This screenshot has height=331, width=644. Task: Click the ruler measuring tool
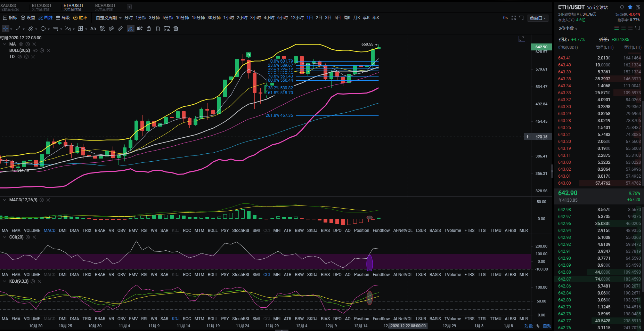pyautogui.click(x=120, y=29)
